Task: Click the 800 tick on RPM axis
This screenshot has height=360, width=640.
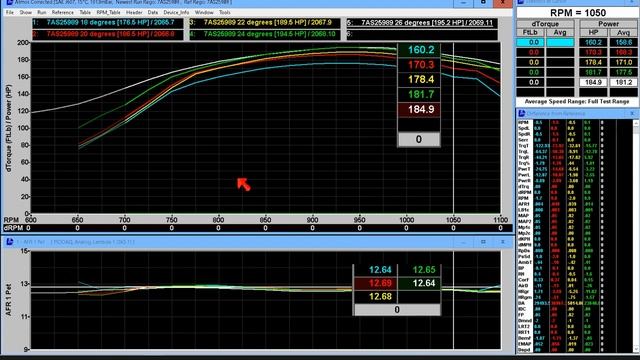Action: click(x=218, y=220)
